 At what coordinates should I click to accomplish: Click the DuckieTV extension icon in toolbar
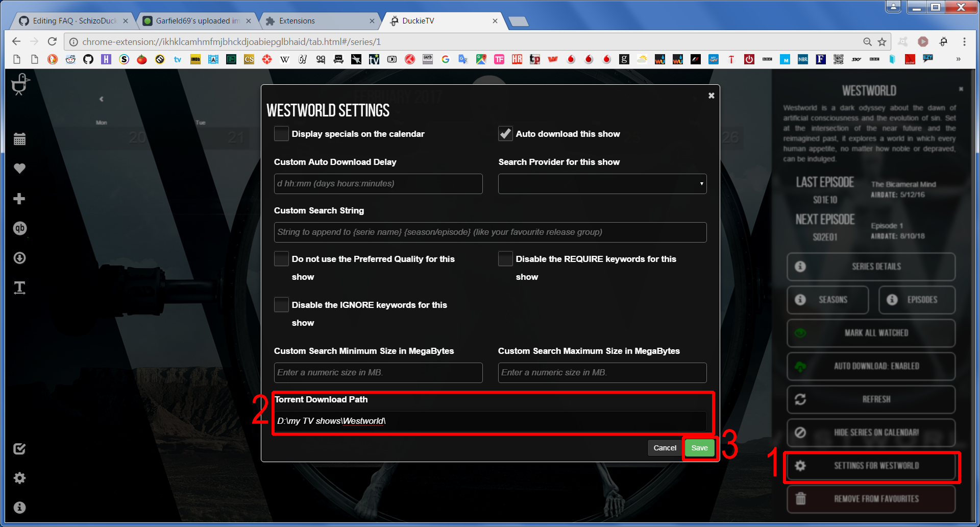point(943,42)
